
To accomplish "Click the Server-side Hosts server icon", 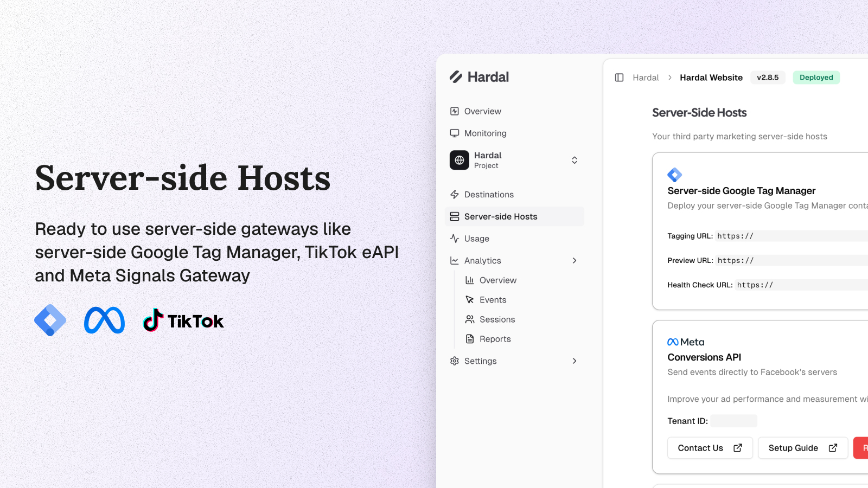I will pyautogui.click(x=455, y=216).
